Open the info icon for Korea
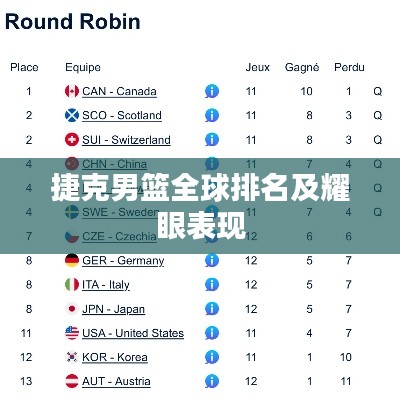Viewport: 400px width, 412px height. click(212, 357)
